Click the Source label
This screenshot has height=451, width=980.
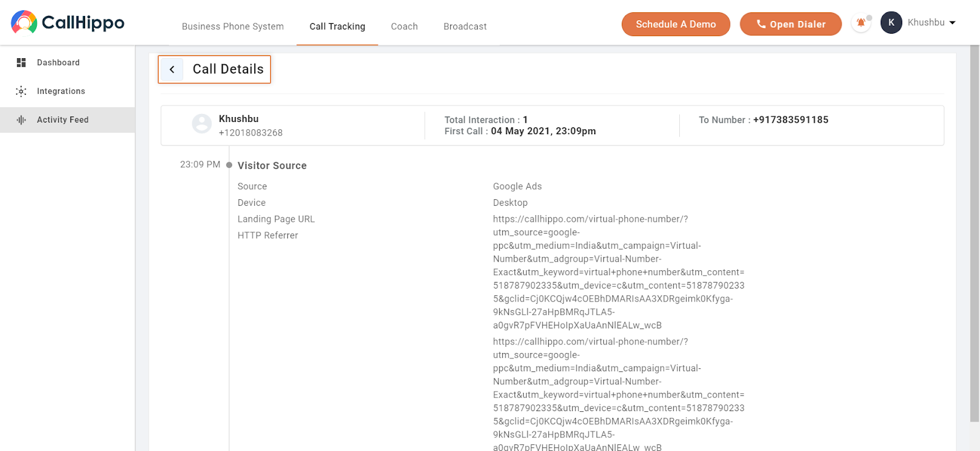(x=252, y=186)
